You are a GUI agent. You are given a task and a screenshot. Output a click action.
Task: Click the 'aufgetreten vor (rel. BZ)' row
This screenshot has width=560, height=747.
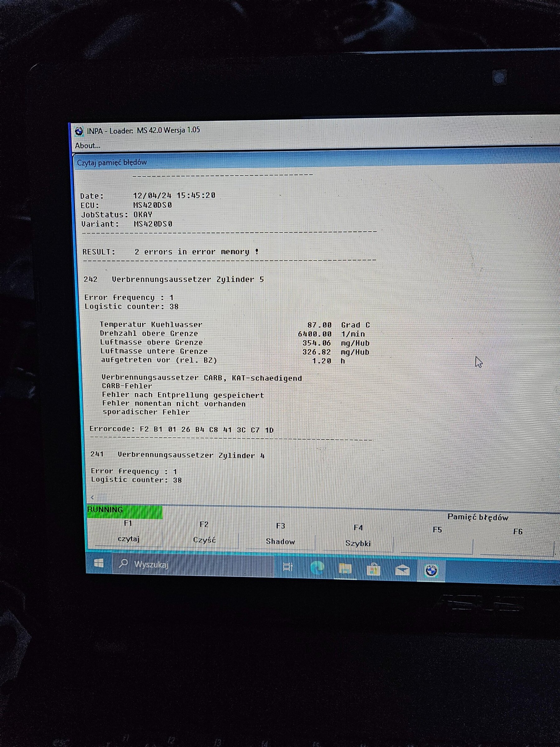click(x=223, y=361)
